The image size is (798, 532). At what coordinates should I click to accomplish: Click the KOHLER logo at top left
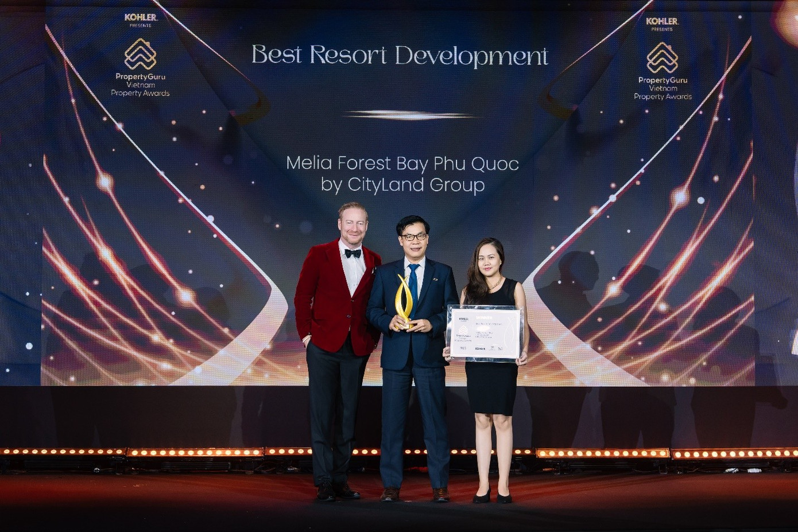point(141,17)
